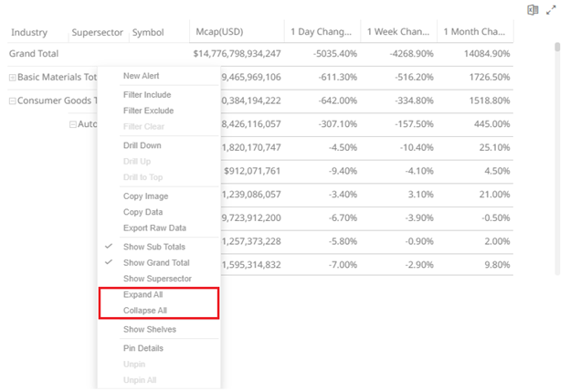This screenshot has height=392, width=570.
Task: Click the Excel export icon
Action: [x=533, y=10]
